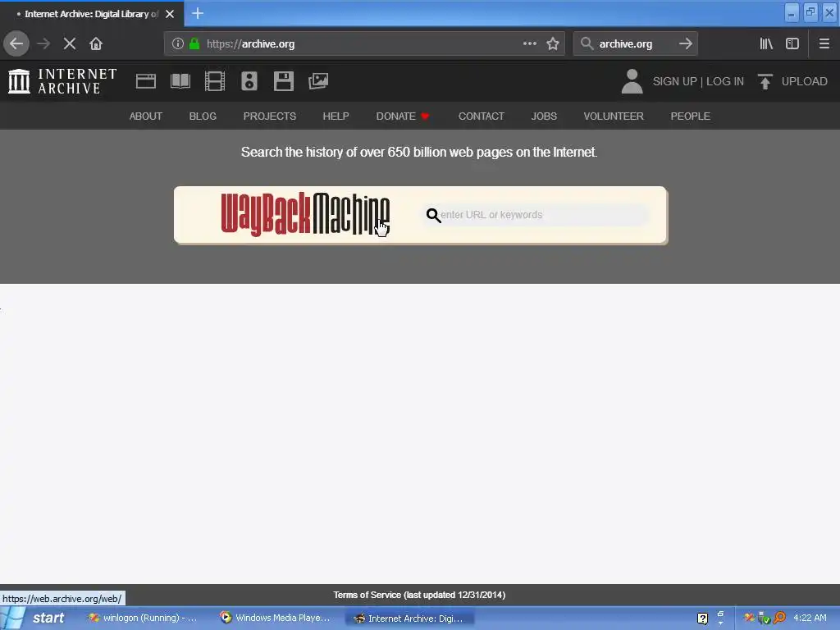840x630 pixels.
Task: Click the Wayback Machine logo
Action: click(x=305, y=214)
